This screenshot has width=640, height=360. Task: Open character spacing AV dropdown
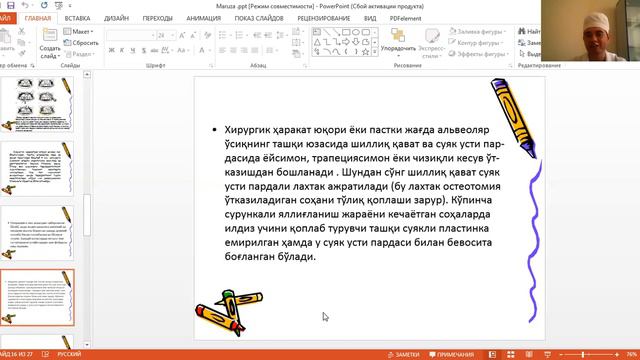point(166,50)
